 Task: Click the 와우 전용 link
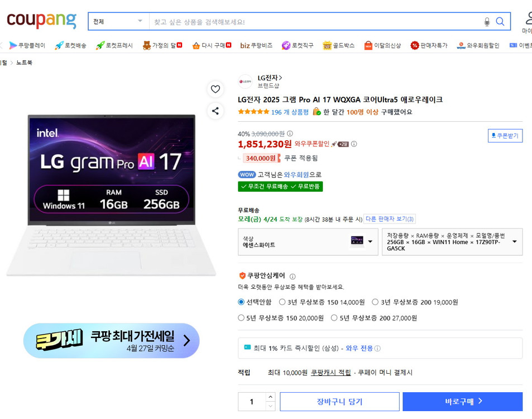click(360, 349)
